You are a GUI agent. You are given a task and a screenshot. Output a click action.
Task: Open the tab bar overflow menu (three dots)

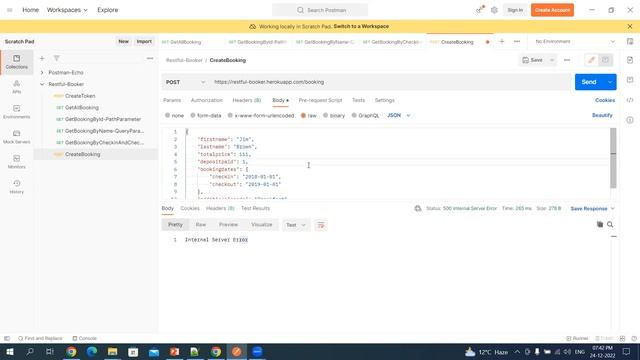point(517,42)
